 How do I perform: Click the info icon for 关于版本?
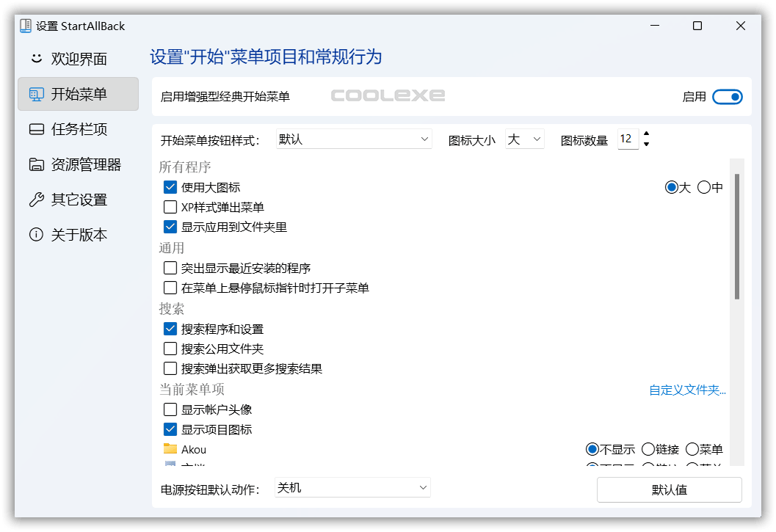pyautogui.click(x=36, y=235)
